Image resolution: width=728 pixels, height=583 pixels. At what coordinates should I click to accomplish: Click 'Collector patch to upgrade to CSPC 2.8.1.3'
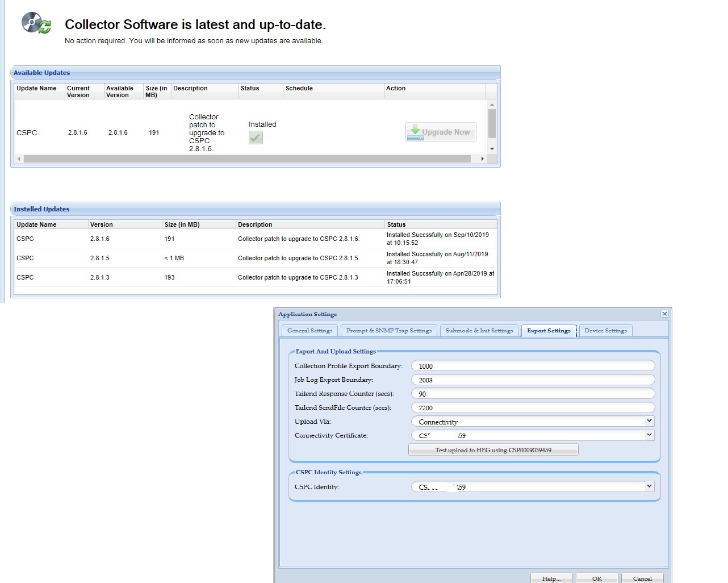coord(298,277)
